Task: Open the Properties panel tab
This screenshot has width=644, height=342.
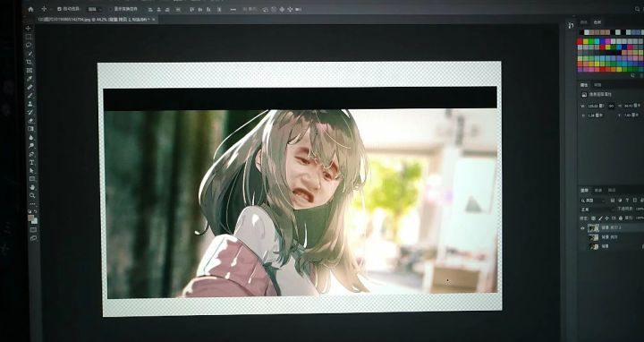Action: tap(584, 85)
